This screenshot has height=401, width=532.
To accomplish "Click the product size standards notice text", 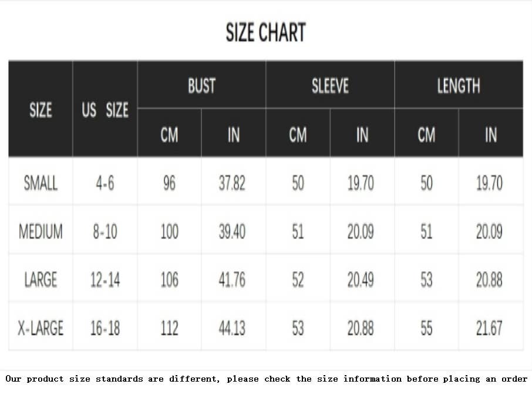I will [x=266, y=379].
